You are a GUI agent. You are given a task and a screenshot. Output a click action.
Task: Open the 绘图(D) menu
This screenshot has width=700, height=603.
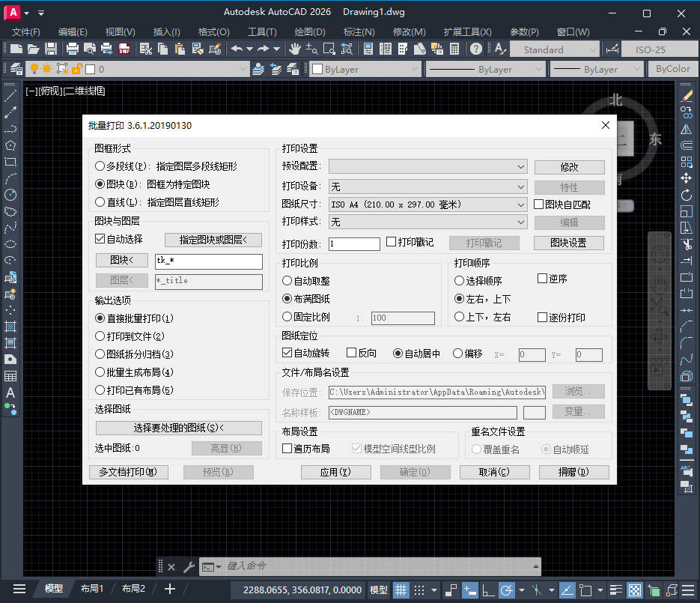click(x=310, y=32)
